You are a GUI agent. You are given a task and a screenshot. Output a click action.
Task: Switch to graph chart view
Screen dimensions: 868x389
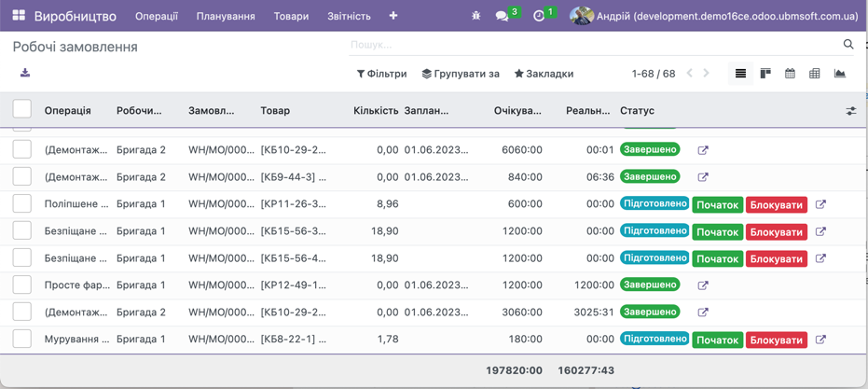(840, 74)
